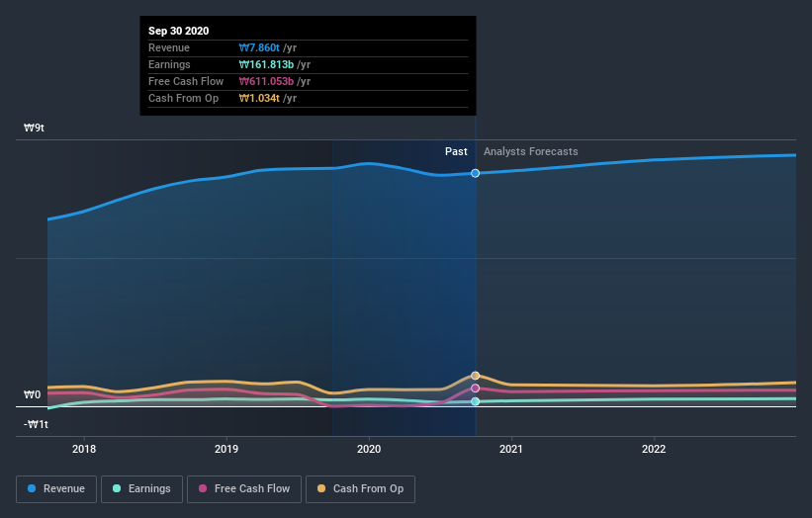Click the Past label on the chart
This screenshot has width=812, height=518.
coord(456,151)
